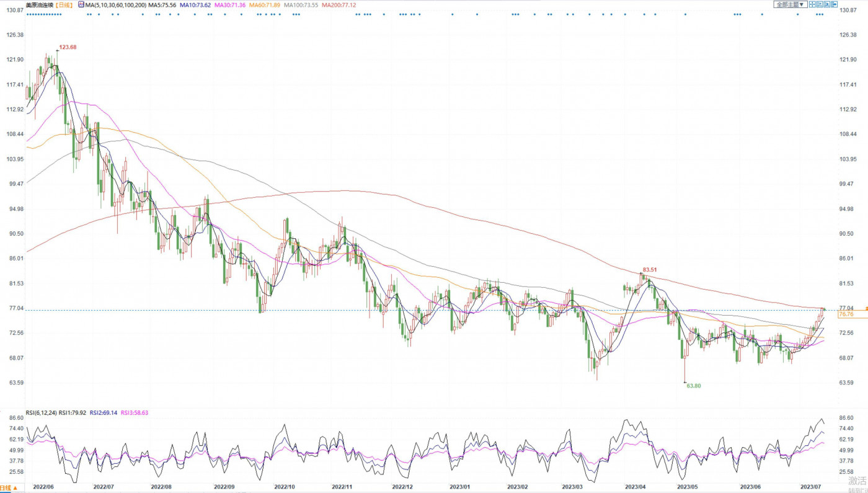
Task: Click the 2023/01 date label on time axis
Action: 461,488
